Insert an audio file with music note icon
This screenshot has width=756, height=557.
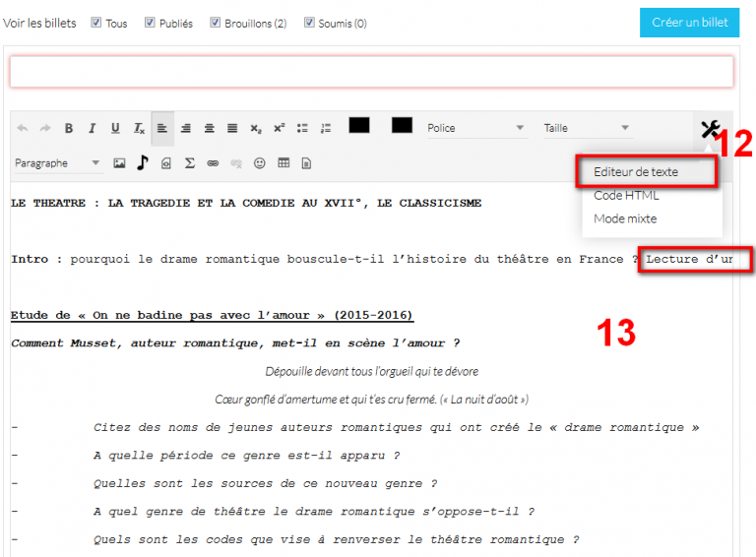click(142, 162)
